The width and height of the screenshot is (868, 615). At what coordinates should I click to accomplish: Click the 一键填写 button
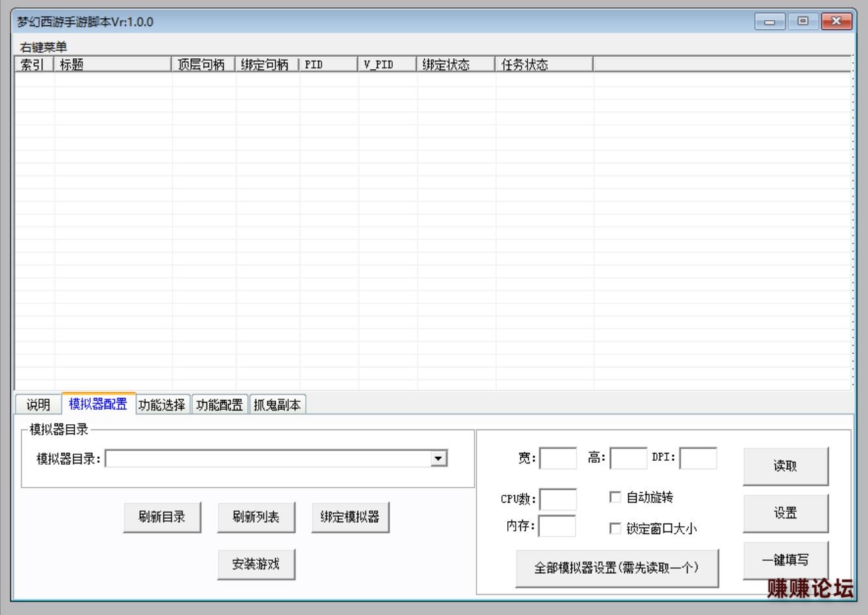click(x=786, y=560)
